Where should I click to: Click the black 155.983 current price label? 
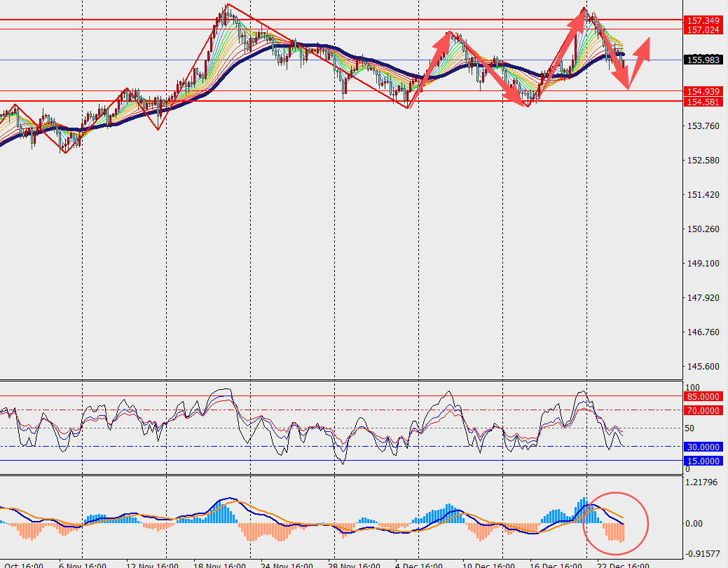tap(703, 60)
